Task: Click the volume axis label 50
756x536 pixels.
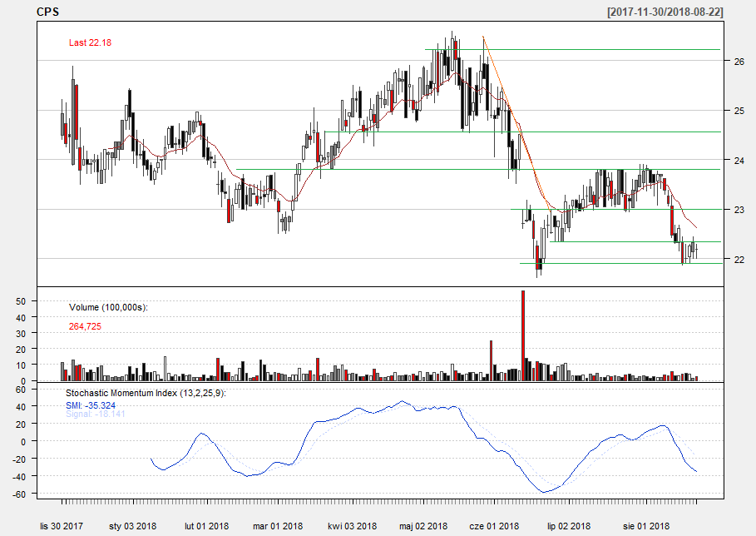Action: click(21, 301)
